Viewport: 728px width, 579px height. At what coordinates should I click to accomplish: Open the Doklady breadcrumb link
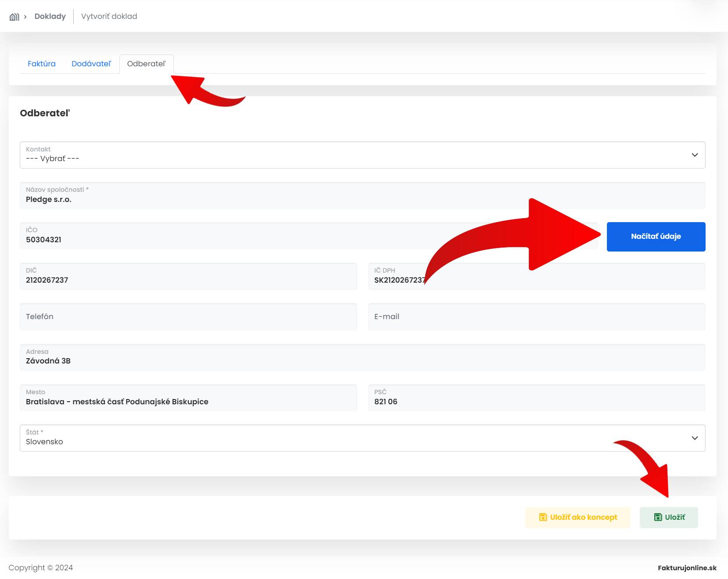pyautogui.click(x=50, y=16)
